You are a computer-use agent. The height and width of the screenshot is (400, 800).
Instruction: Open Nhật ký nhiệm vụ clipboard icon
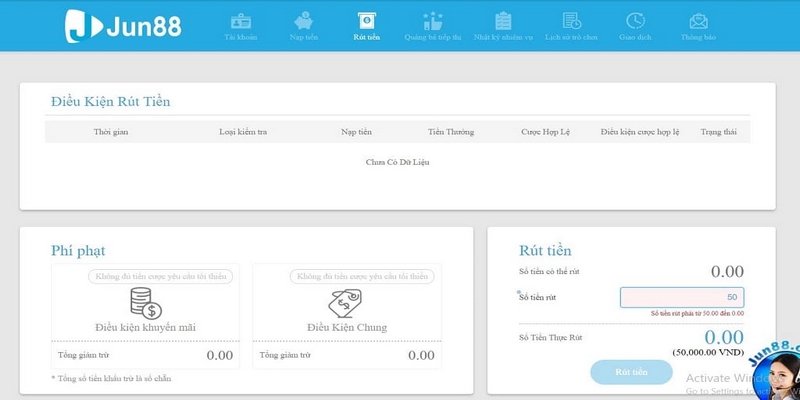(x=503, y=21)
